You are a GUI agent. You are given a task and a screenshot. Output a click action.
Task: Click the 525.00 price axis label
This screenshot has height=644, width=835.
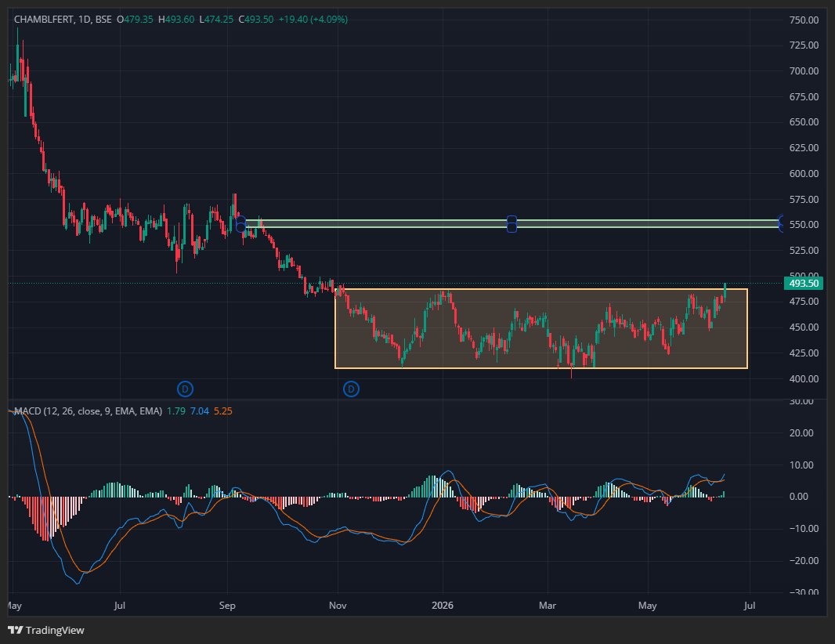(804, 250)
